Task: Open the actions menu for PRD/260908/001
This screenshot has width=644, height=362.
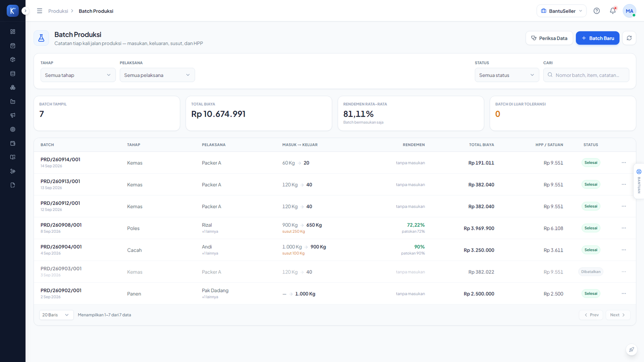Action: (x=623, y=228)
